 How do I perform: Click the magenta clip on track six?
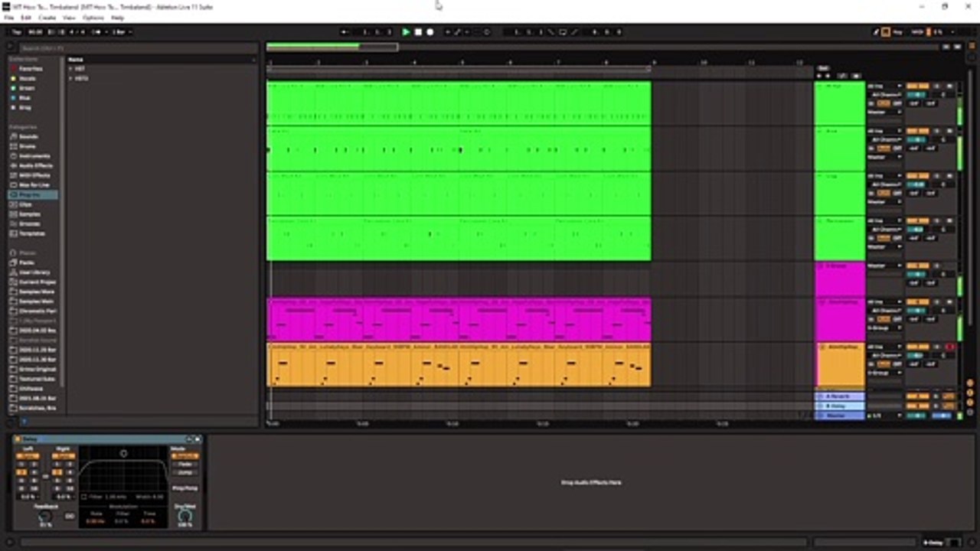pyautogui.click(x=459, y=320)
